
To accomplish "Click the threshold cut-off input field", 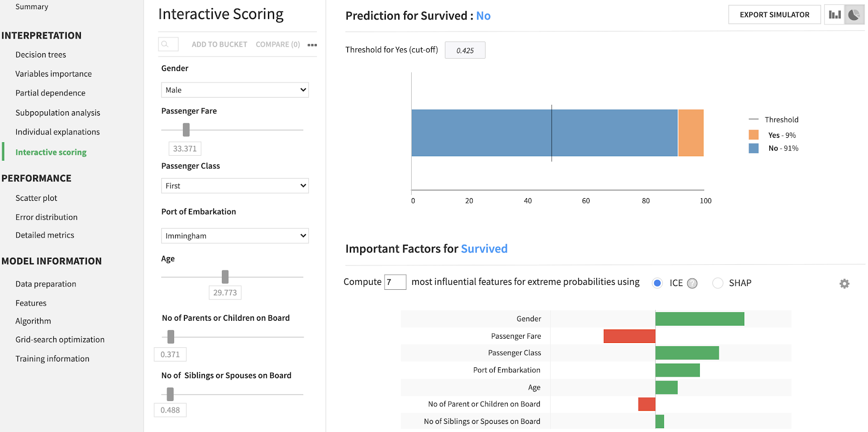I will (x=465, y=50).
